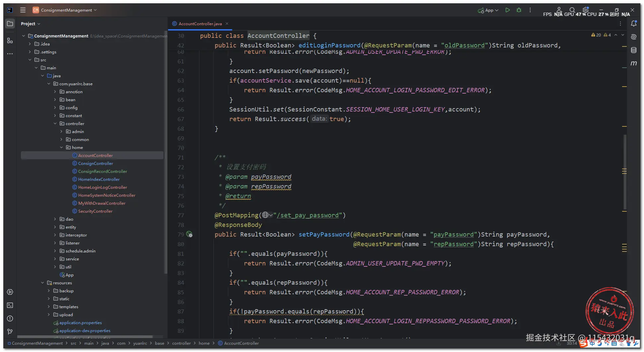This screenshot has height=352, width=644.
Task: Click the gutter icon on line 79
Action: [x=189, y=235]
